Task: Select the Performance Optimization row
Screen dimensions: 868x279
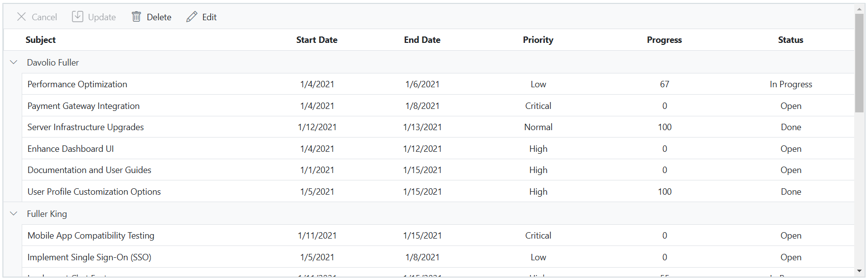Action: click(x=77, y=84)
